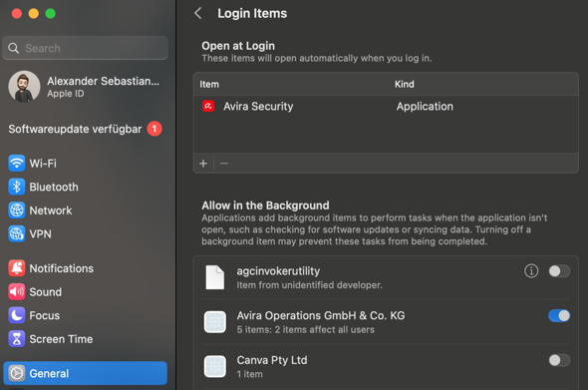Turn on Canva Pty Ltd background toggle

pos(559,360)
